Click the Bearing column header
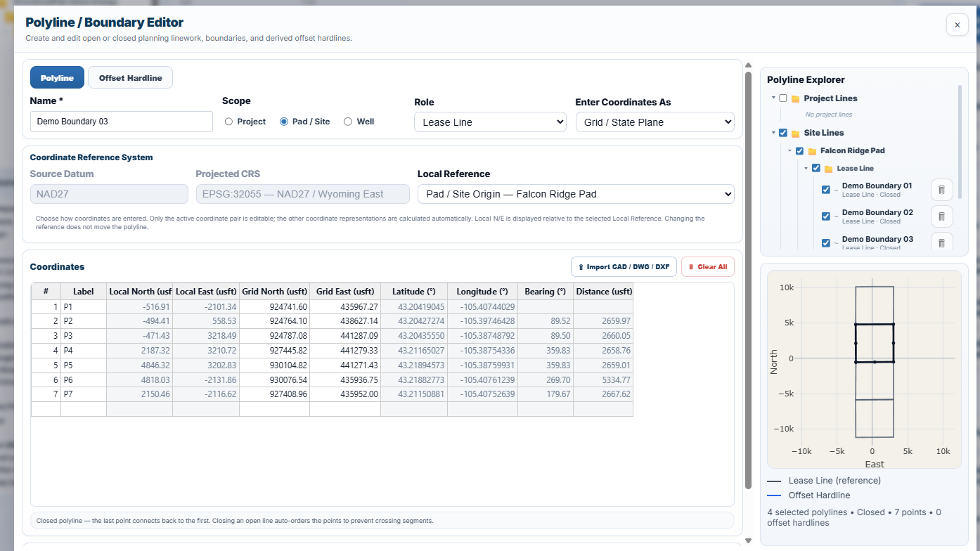The width and height of the screenshot is (980, 551). (545, 292)
